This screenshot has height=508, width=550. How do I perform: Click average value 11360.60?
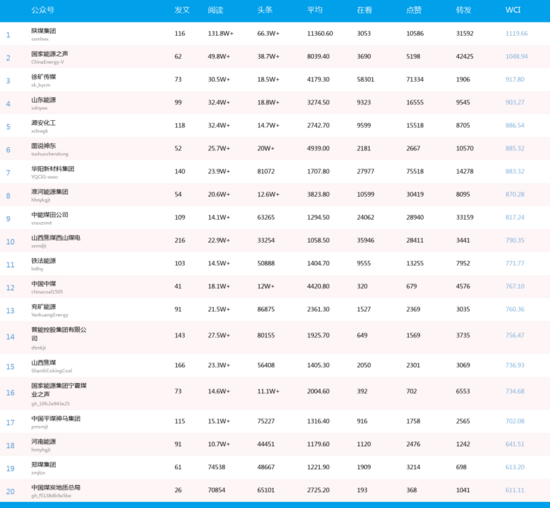click(x=320, y=33)
